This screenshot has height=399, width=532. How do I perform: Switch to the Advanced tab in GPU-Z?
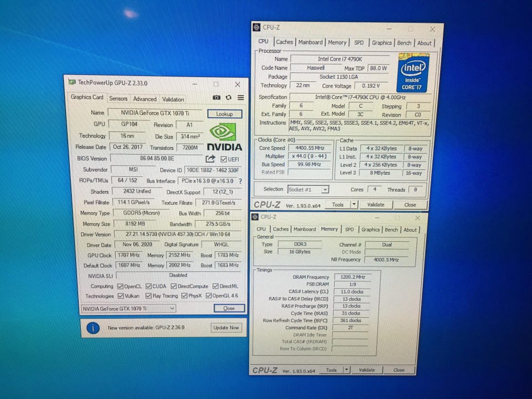(x=145, y=99)
